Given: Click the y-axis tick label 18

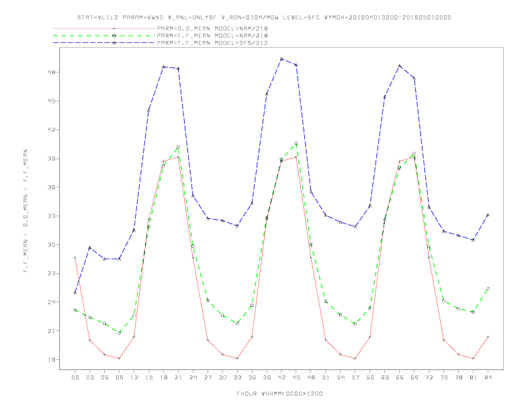Looking at the screenshot, I should coord(51,360).
